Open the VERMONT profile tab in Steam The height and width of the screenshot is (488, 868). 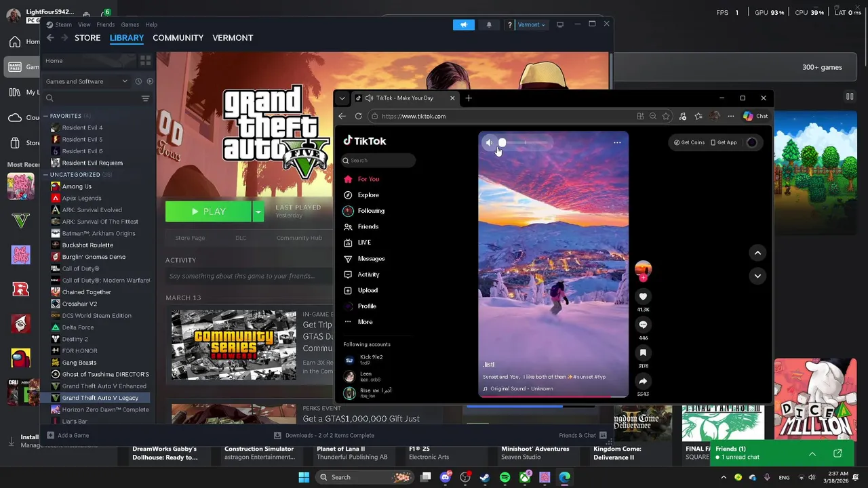coord(233,38)
